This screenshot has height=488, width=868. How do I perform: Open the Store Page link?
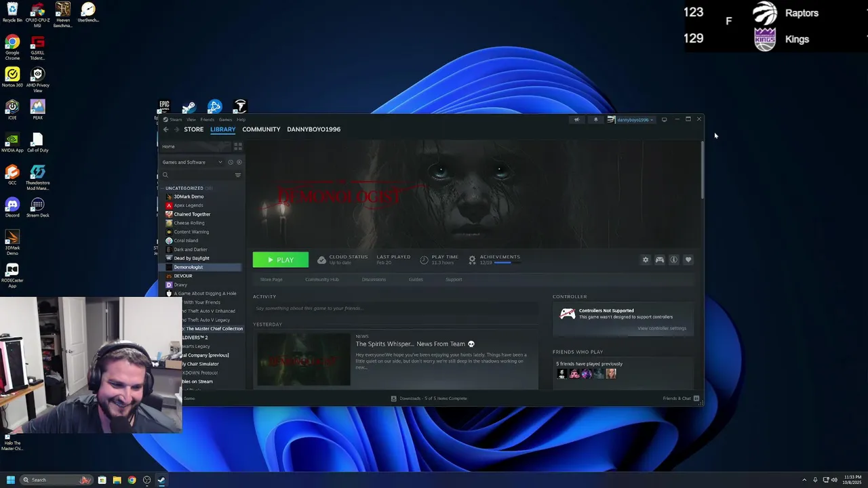(271, 279)
